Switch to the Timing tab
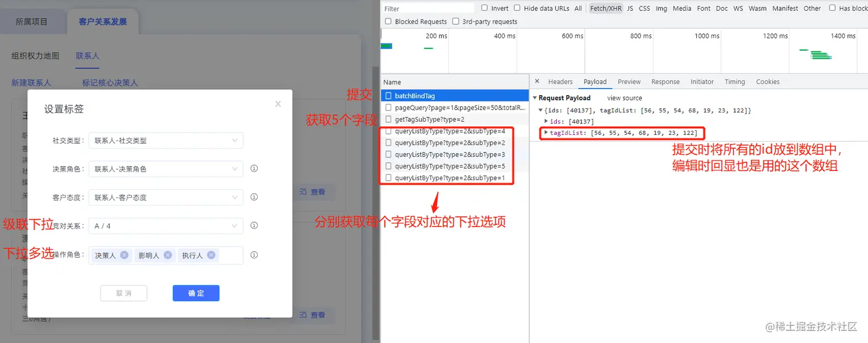 pyautogui.click(x=734, y=81)
